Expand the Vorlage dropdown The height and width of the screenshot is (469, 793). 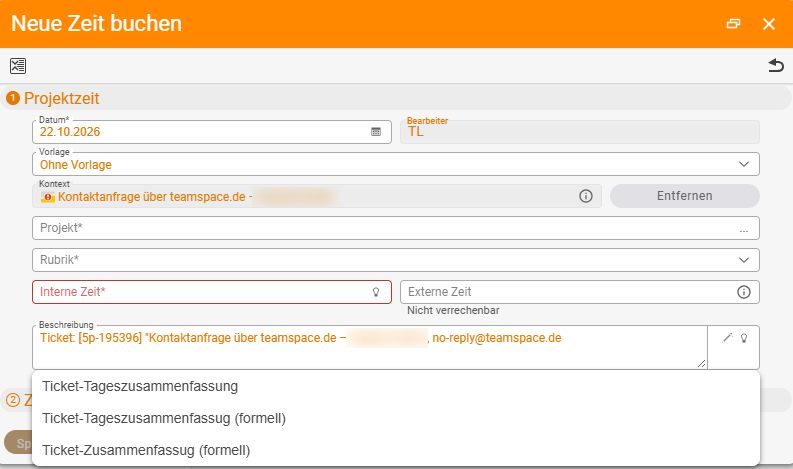743,164
